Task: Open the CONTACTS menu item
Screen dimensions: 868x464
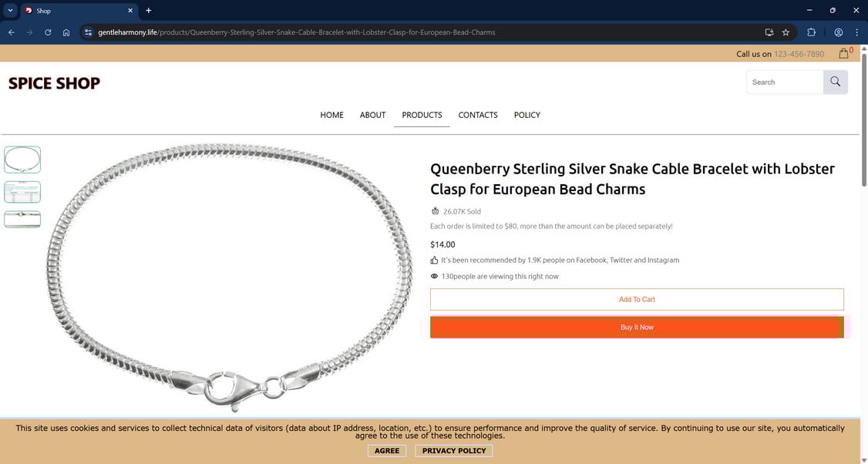Action: pyautogui.click(x=478, y=115)
